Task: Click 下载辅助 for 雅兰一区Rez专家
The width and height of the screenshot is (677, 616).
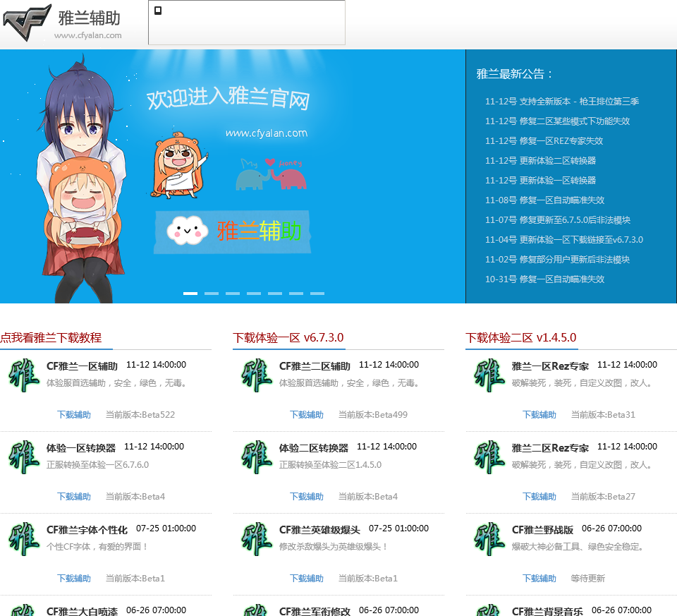Action: coord(539,415)
